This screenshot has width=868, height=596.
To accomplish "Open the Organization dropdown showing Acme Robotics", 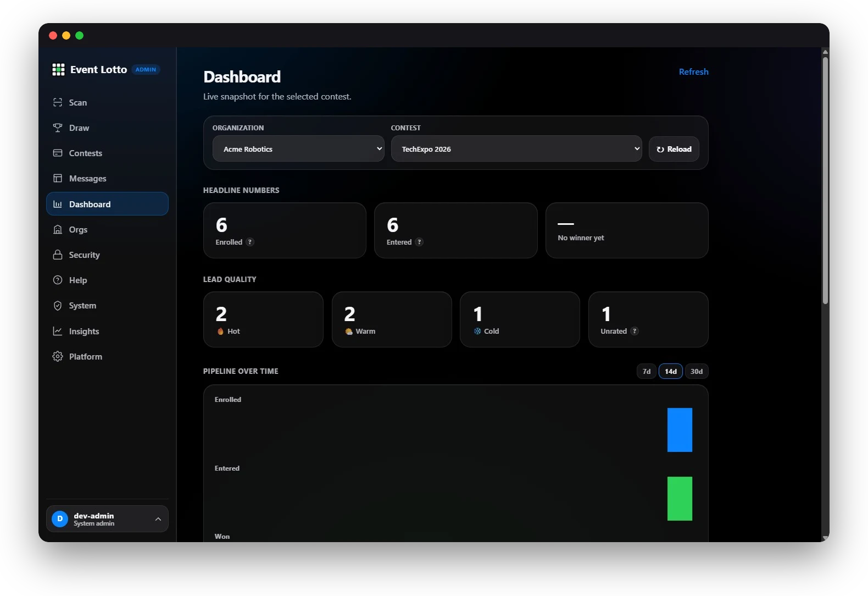I will coord(298,148).
